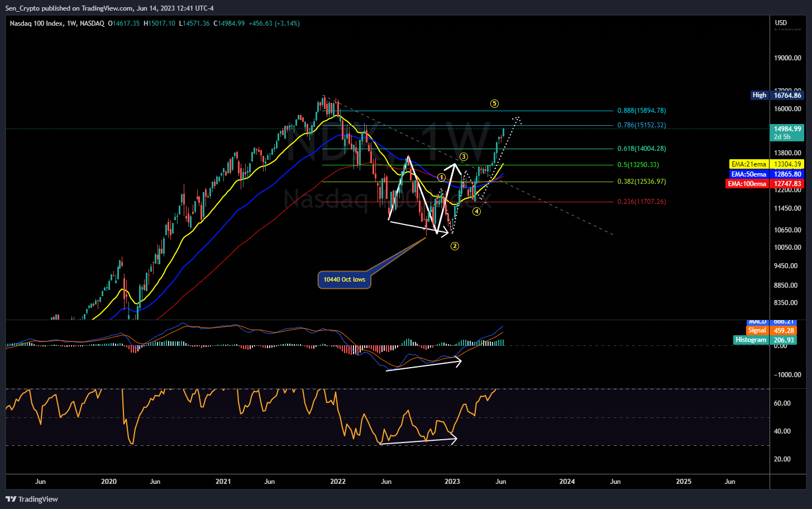Click the open value O14617.35
The image size is (812, 509).
[x=124, y=23]
